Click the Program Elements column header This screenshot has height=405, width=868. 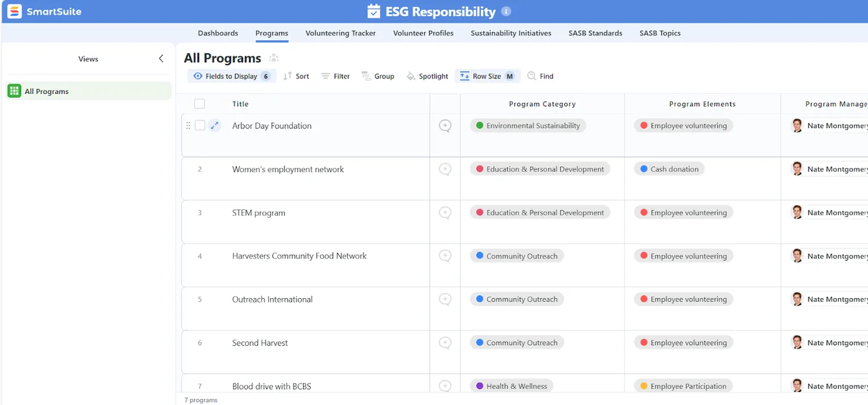click(x=702, y=104)
